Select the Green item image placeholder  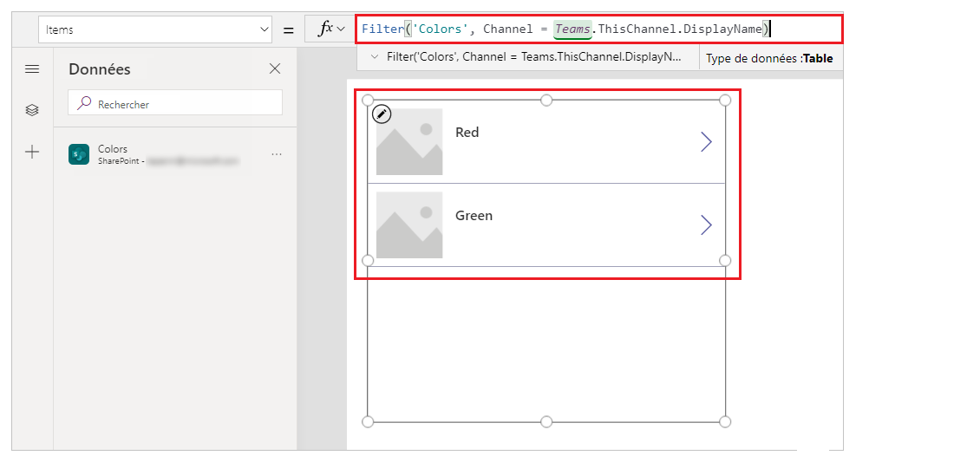pos(409,224)
